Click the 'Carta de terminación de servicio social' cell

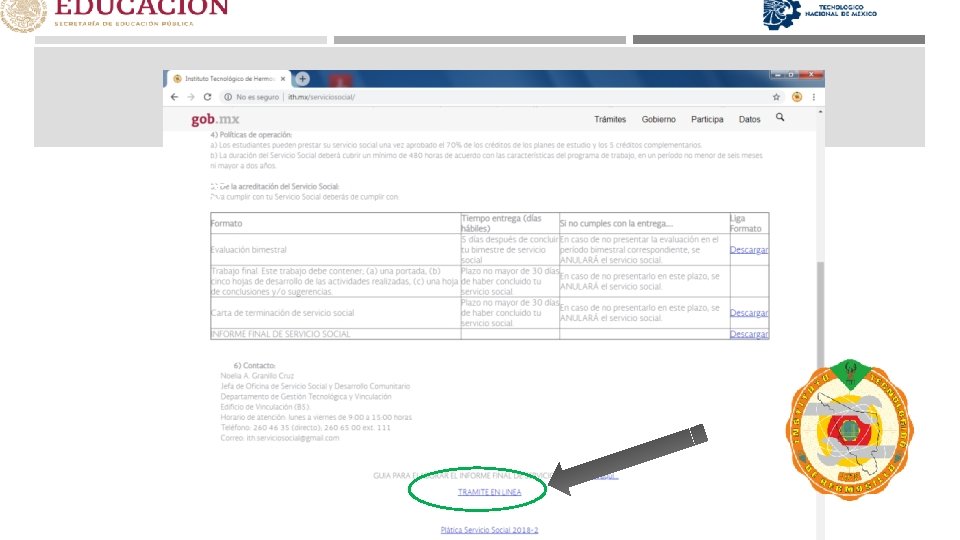[336, 313]
